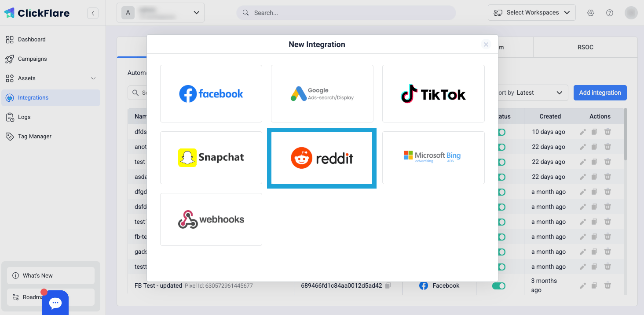The height and width of the screenshot is (315, 644).
Task: Switch to the RSOC tab
Action: tap(585, 47)
